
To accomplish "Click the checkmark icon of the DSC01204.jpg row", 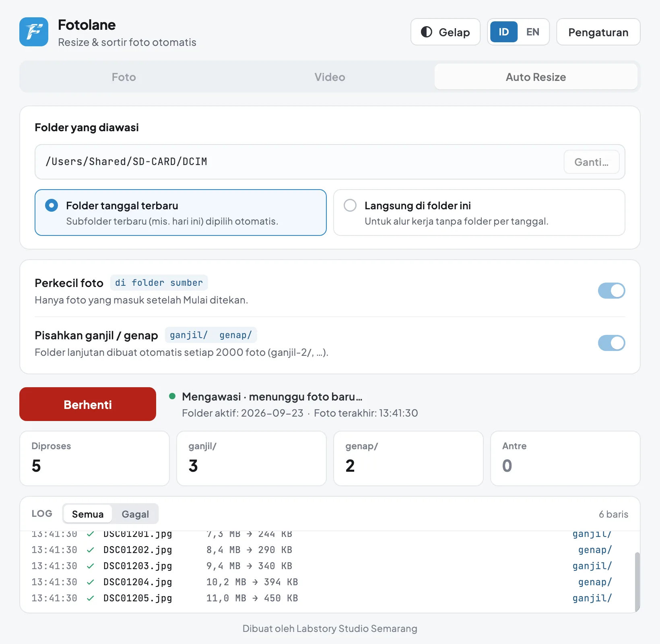I will (91, 582).
